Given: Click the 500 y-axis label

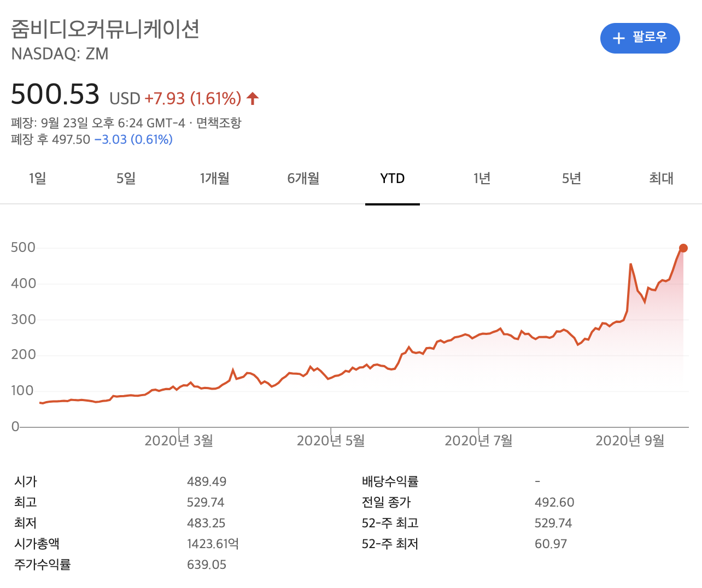Looking at the screenshot, I should point(23,248).
